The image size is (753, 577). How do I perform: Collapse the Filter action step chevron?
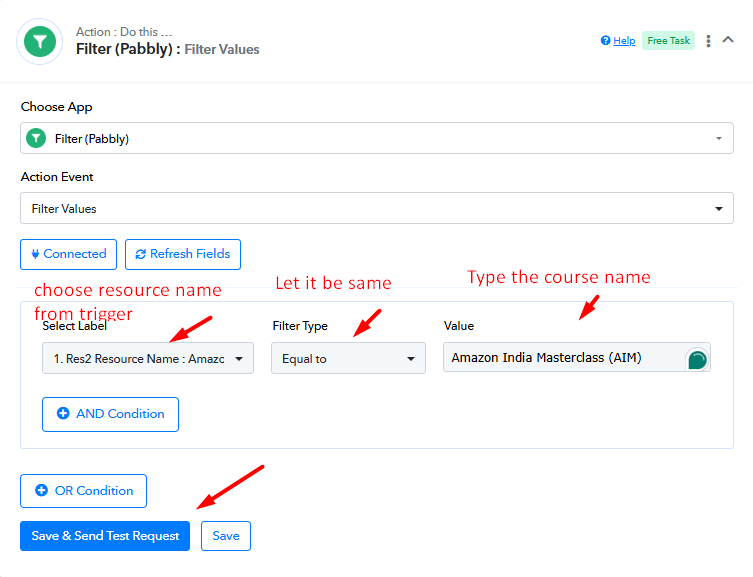728,40
